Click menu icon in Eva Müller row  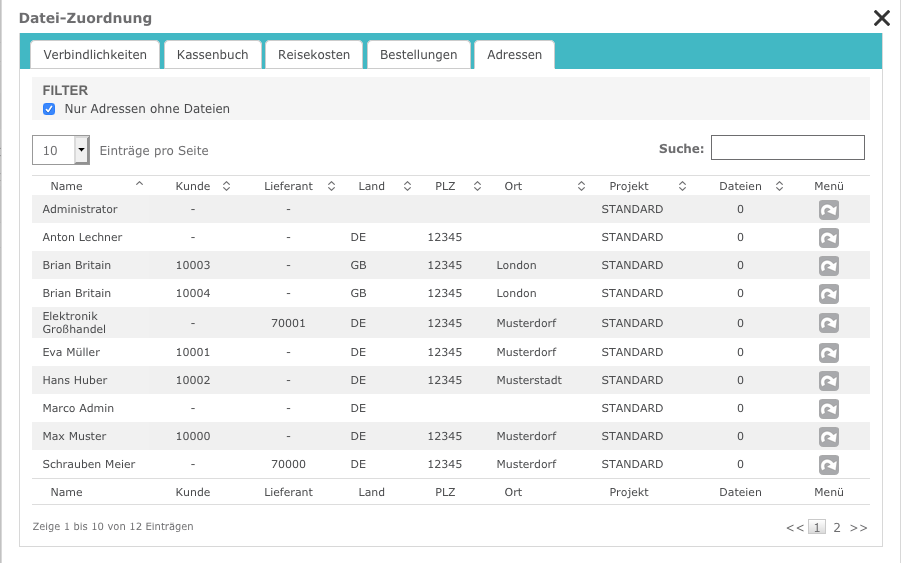[828, 353]
